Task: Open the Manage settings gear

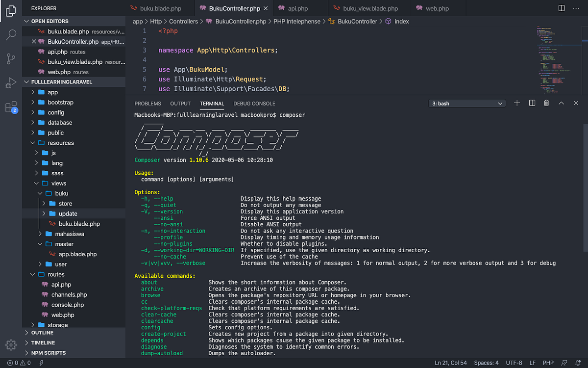Action: 10,345
